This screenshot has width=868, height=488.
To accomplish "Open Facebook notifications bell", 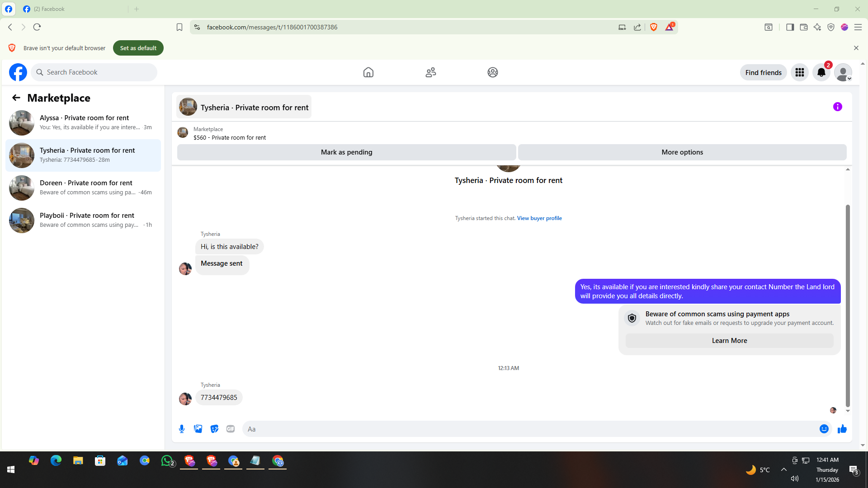I will [x=821, y=72].
